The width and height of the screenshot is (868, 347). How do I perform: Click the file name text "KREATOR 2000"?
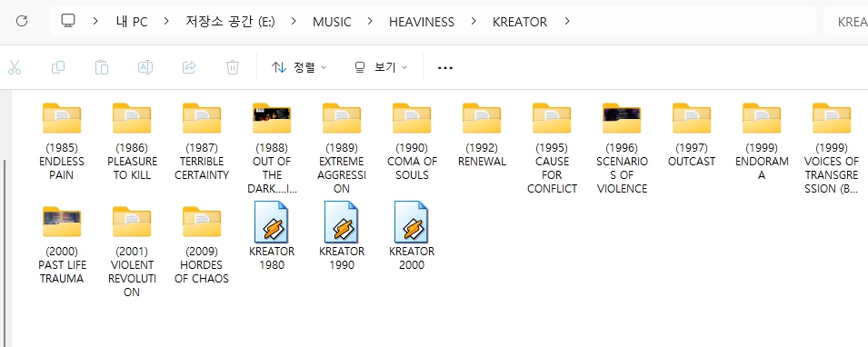coord(412,258)
